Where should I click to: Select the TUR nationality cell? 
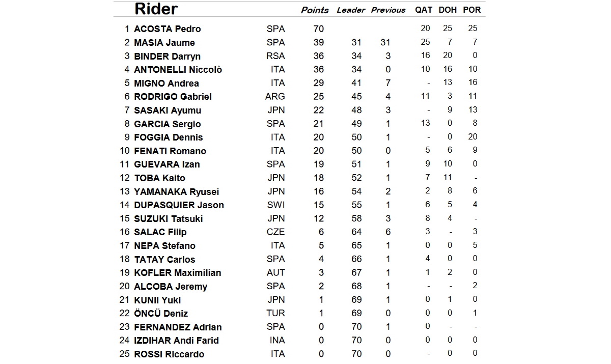[x=275, y=313]
